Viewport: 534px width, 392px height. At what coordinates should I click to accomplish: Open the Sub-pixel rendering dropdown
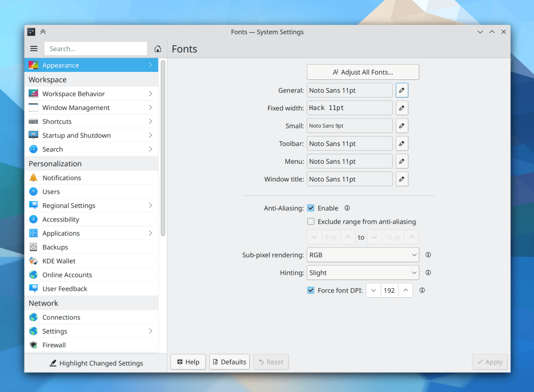(362, 255)
